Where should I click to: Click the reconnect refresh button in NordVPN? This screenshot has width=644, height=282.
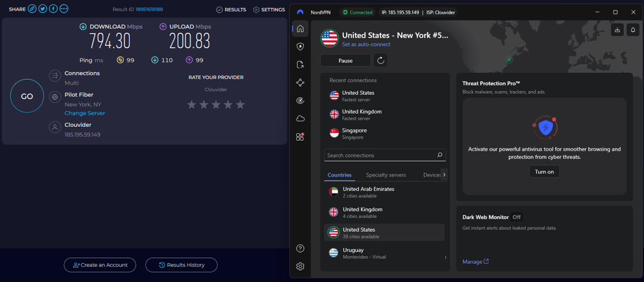380,61
